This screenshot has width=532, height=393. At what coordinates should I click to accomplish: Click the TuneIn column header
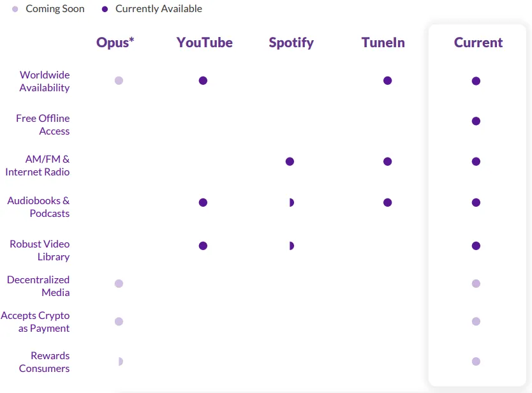coord(383,42)
